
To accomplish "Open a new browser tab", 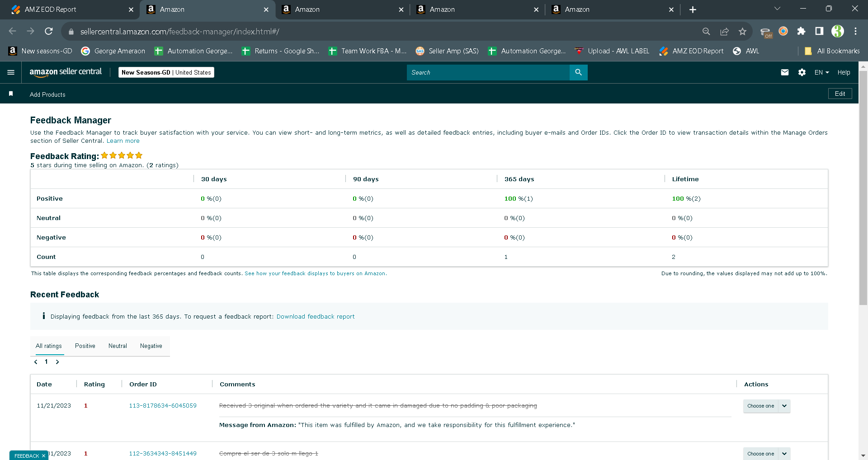I will pos(693,9).
